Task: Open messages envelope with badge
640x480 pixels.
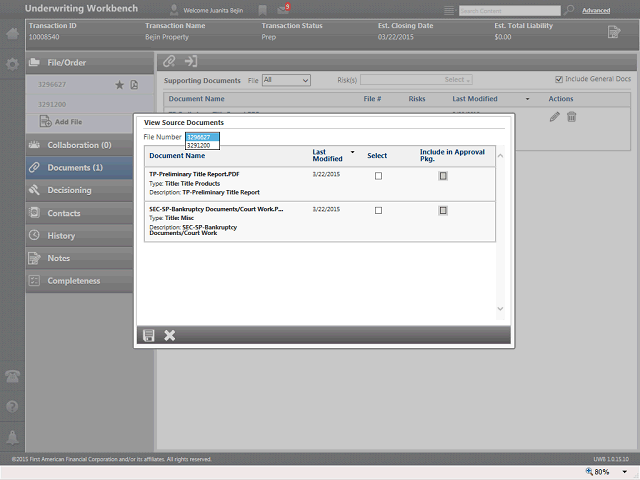Action: 283,9
